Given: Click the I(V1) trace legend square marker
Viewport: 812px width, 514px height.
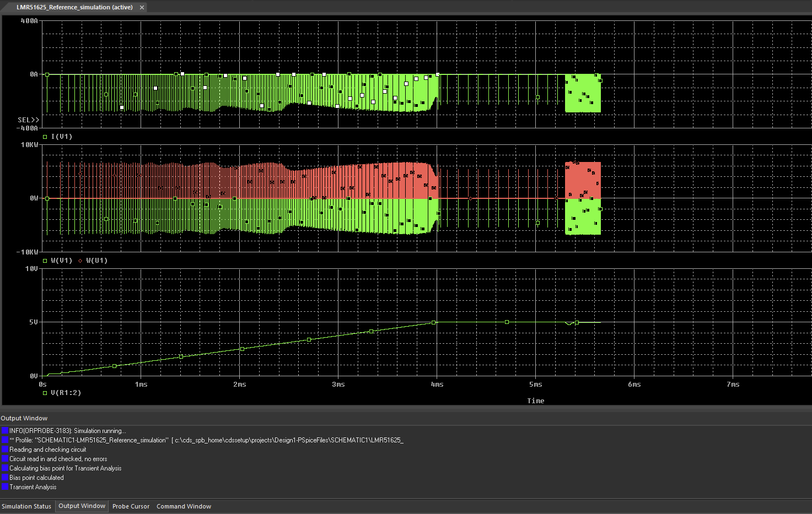Looking at the screenshot, I should point(45,137).
